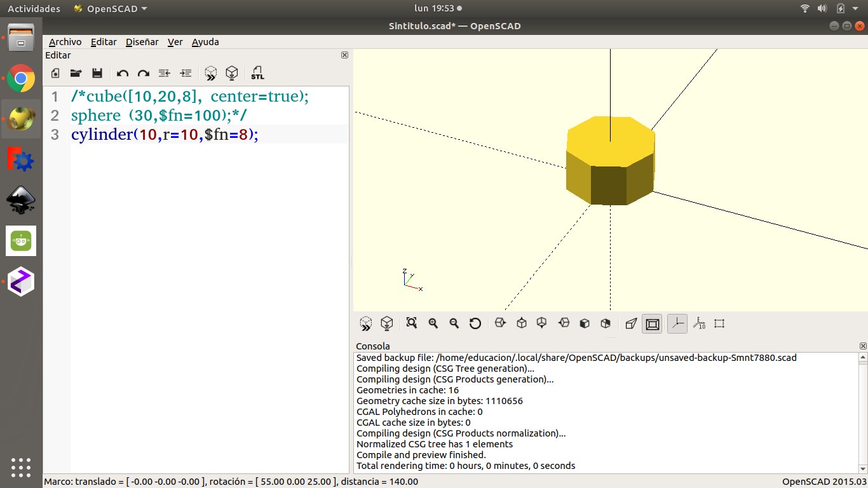The image size is (868, 488).
Task: Redo the last edit
Action: coord(143,73)
